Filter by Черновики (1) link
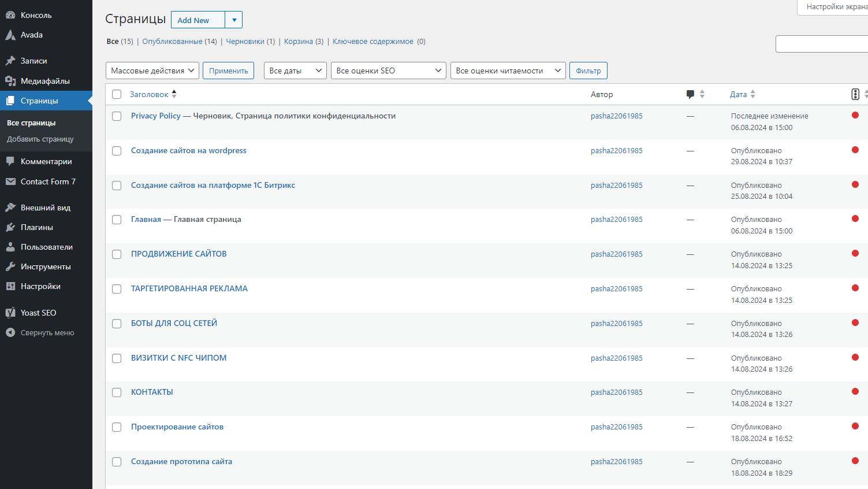 click(250, 41)
